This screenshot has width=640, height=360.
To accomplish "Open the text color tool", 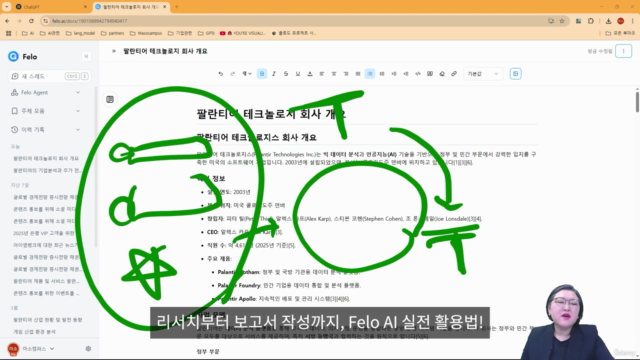I will (310, 74).
